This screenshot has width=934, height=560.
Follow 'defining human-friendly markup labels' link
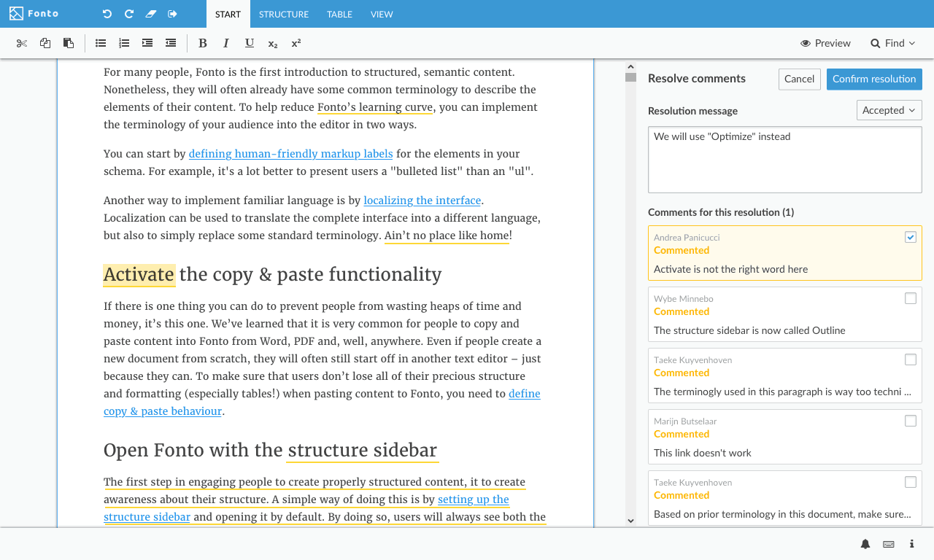(290, 154)
